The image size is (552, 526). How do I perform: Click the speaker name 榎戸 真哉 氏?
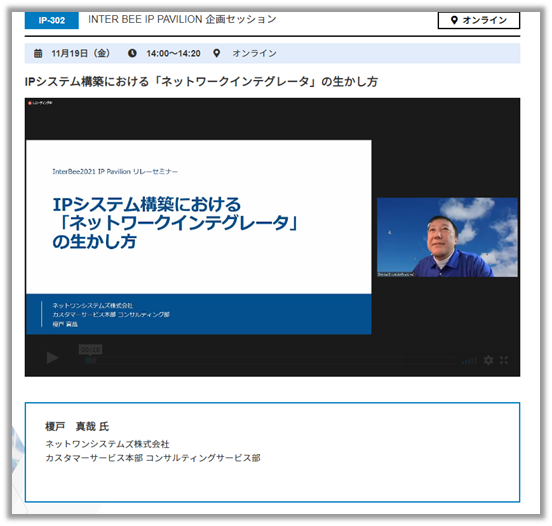(x=77, y=427)
